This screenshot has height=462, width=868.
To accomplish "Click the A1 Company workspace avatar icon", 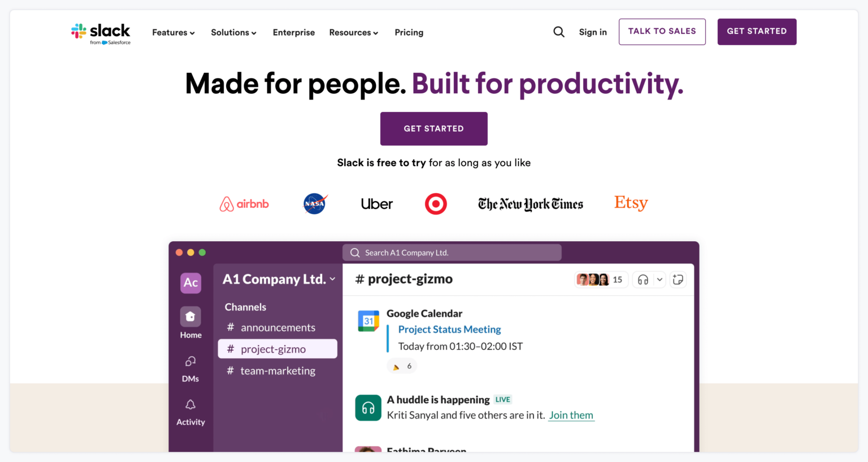I will (190, 283).
